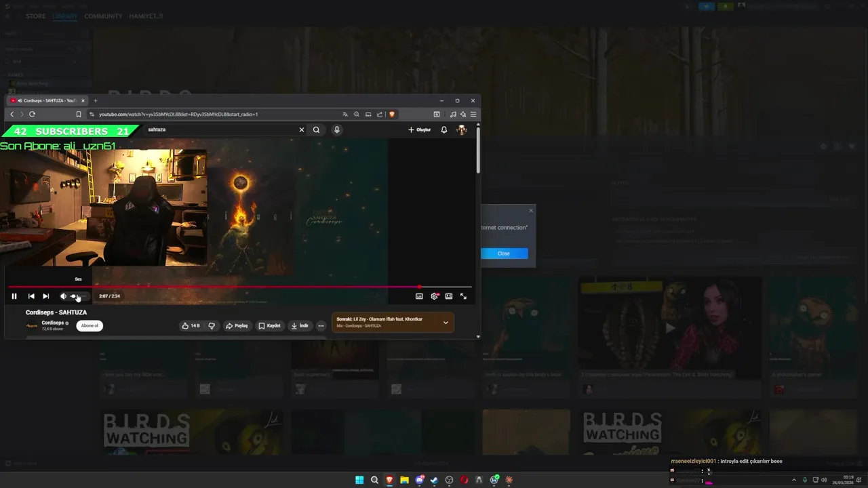Switch to theater mode view

pos(449,296)
